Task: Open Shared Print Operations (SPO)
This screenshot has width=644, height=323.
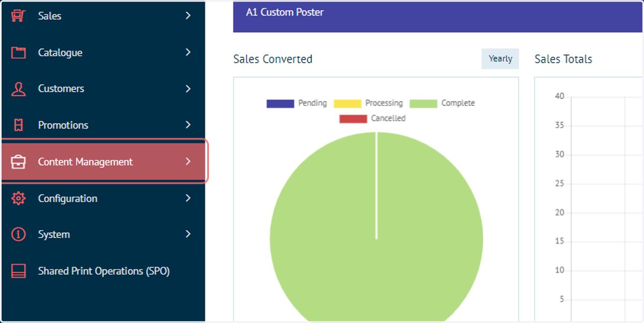Action: 103,271
